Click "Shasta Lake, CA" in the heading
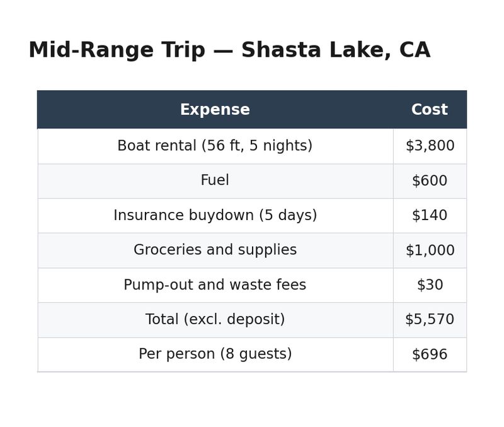 coord(336,50)
